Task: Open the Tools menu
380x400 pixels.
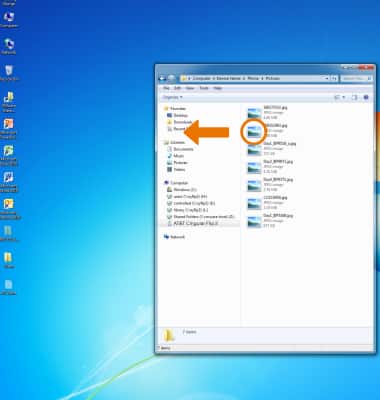Action: [x=204, y=88]
